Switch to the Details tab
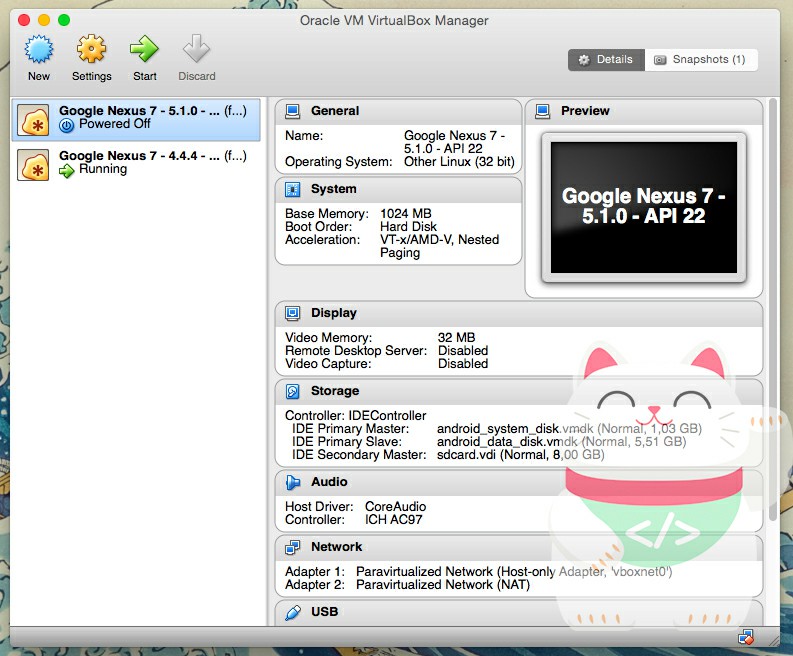Image resolution: width=793 pixels, height=656 pixels. point(606,60)
